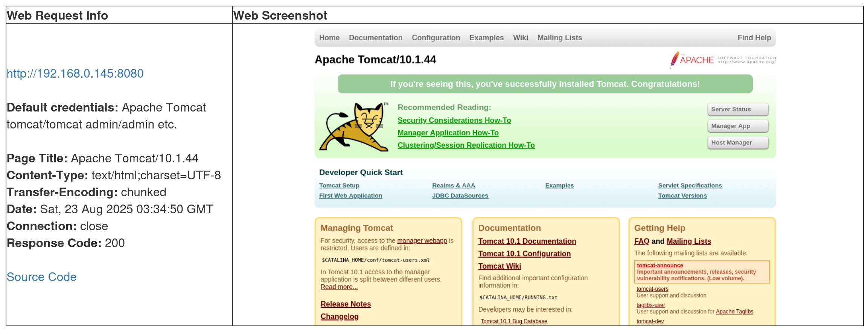The height and width of the screenshot is (330, 868).
Task: Click the Managing Tomcat heading
Action: click(357, 228)
